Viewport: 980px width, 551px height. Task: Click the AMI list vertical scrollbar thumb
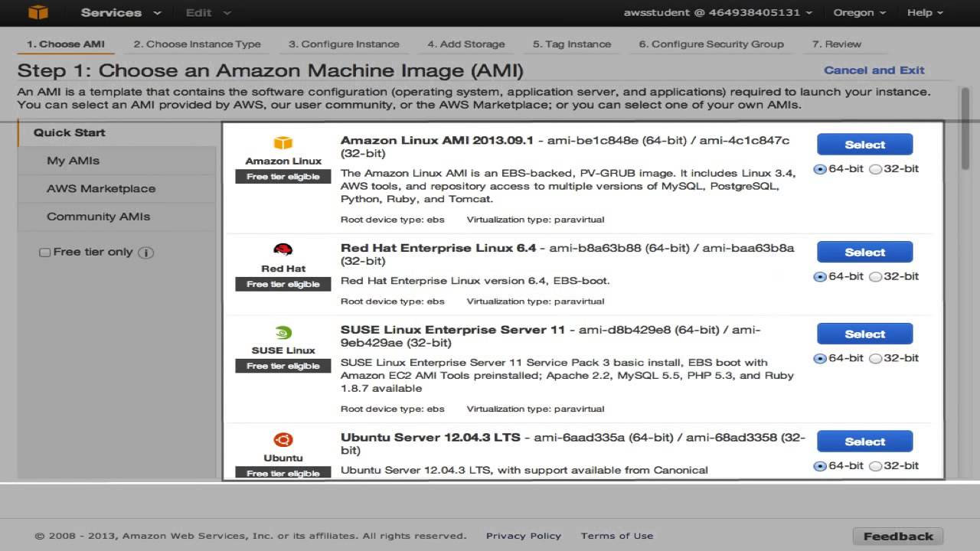(965, 129)
